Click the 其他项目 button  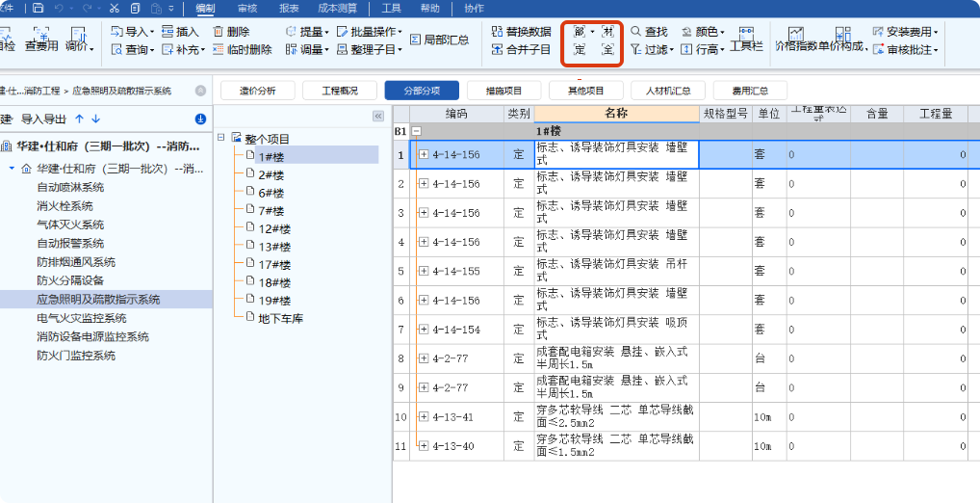point(586,91)
